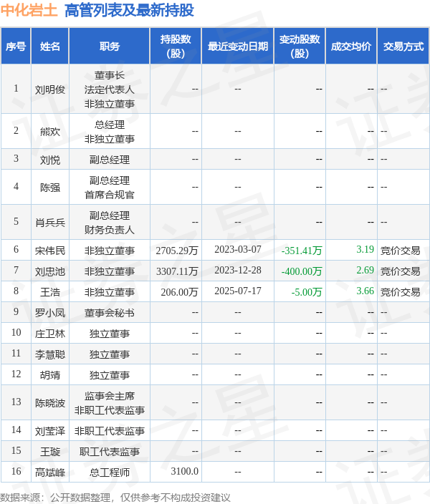Click the name 刘忠池
430x504 pixels.
coord(50,271)
